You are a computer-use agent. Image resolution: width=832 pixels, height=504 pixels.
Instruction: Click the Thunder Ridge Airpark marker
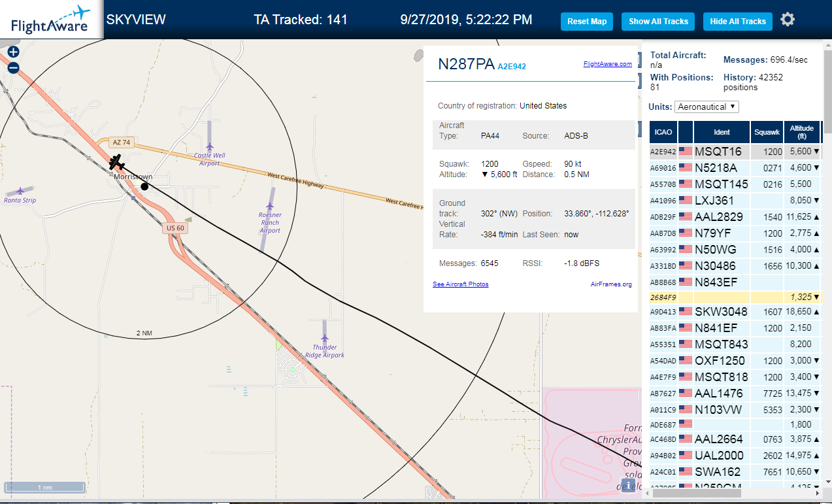pos(325,339)
